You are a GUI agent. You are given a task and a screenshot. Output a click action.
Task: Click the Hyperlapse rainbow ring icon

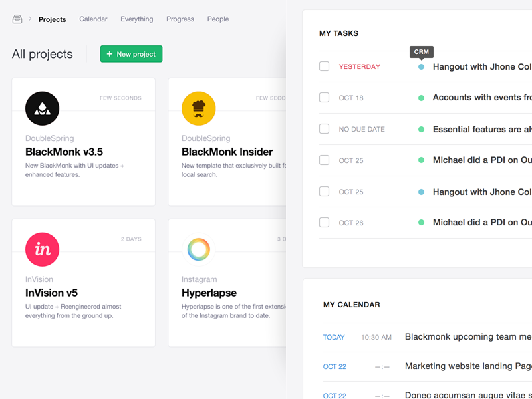[198, 249]
